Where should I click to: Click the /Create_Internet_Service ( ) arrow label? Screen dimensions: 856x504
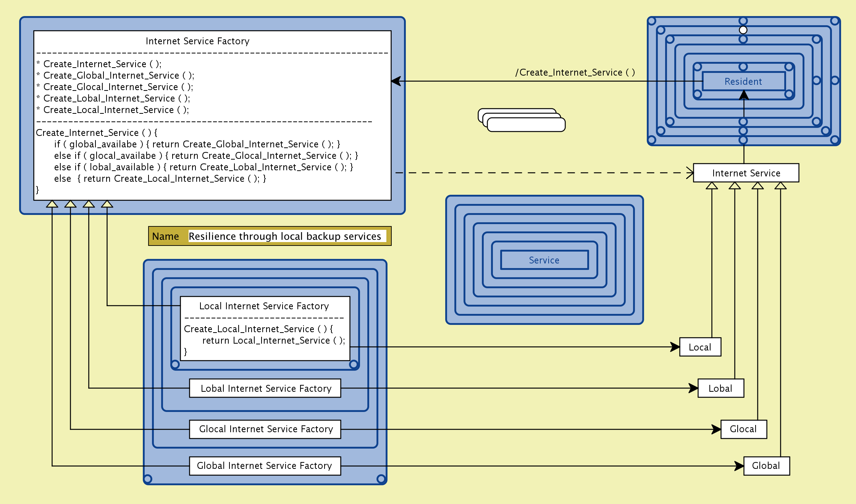coord(575,73)
